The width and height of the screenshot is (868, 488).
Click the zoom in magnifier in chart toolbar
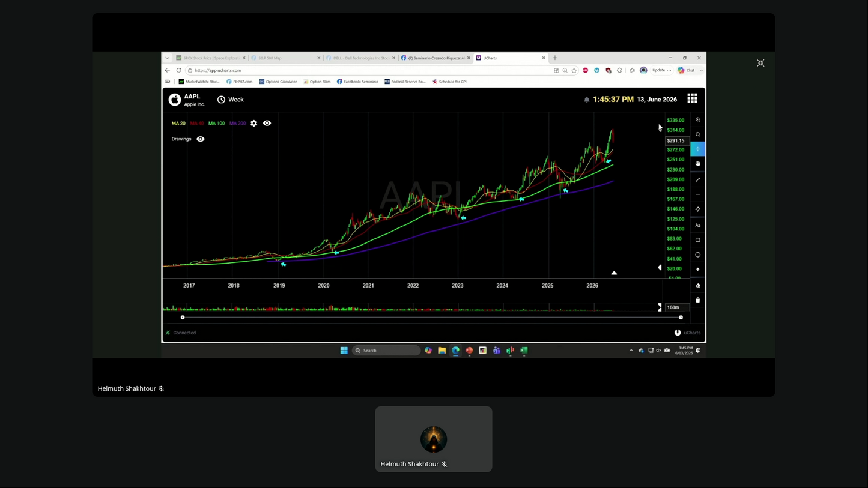click(697, 120)
